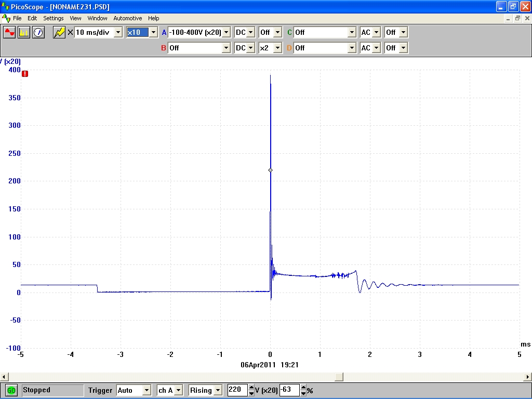Open the Settings menu
This screenshot has height=399, width=532.
pos(53,18)
